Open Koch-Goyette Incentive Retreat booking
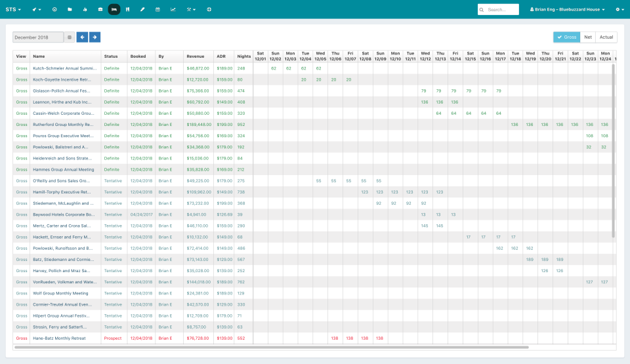Screen dimensions: 630x364 [62, 79]
